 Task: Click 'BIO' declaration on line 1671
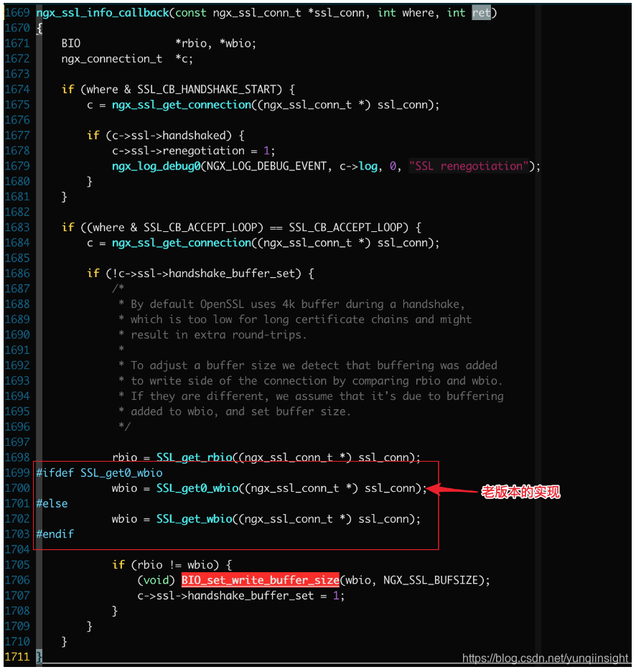click(x=71, y=43)
